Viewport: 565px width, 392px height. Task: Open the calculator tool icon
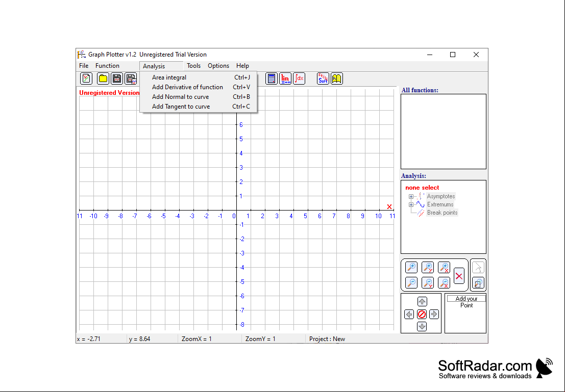click(x=272, y=79)
